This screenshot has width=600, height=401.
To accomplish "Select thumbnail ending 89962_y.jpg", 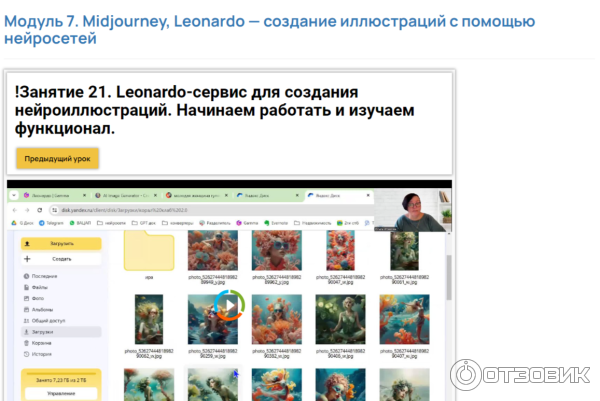I will coord(277,251).
